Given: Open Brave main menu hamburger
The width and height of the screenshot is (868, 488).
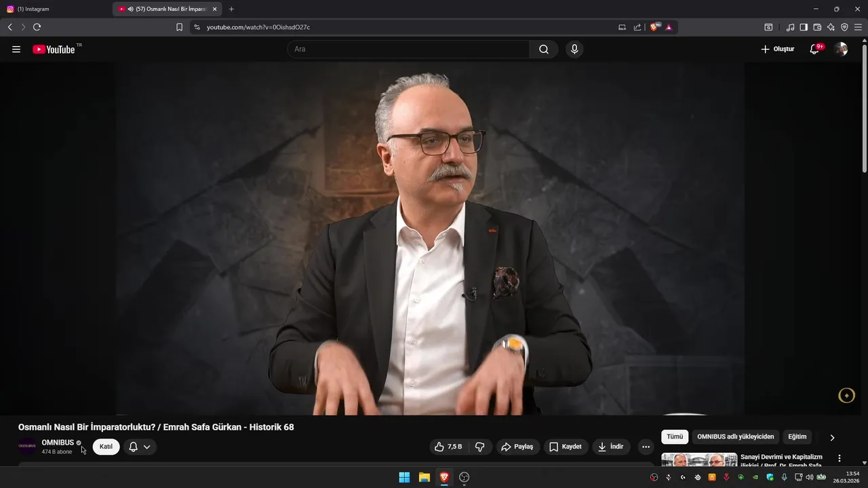Looking at the screenshot, I should pos(858,27).
